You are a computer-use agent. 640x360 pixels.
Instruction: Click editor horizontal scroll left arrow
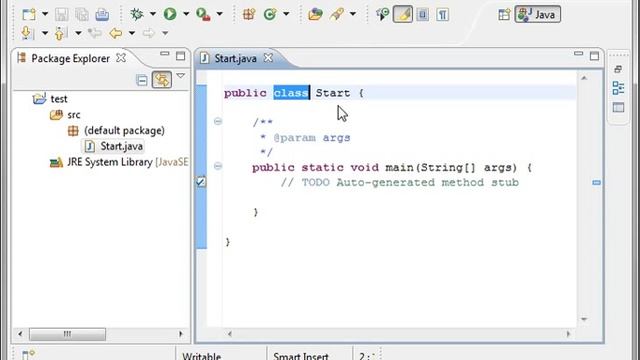pos(230,334)
